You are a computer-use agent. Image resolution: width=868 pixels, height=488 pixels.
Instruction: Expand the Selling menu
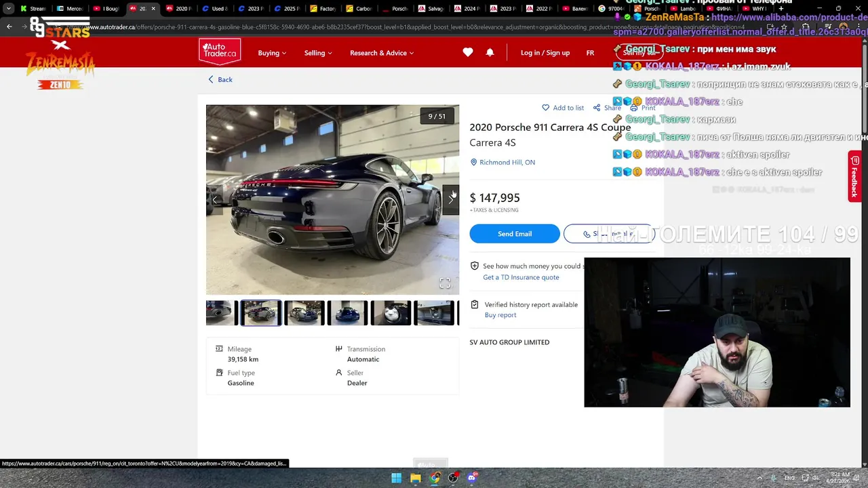pos(318,53)
